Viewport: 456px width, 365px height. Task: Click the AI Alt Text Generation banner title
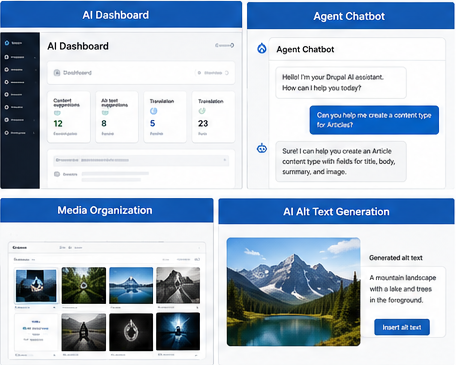point(336,212)
